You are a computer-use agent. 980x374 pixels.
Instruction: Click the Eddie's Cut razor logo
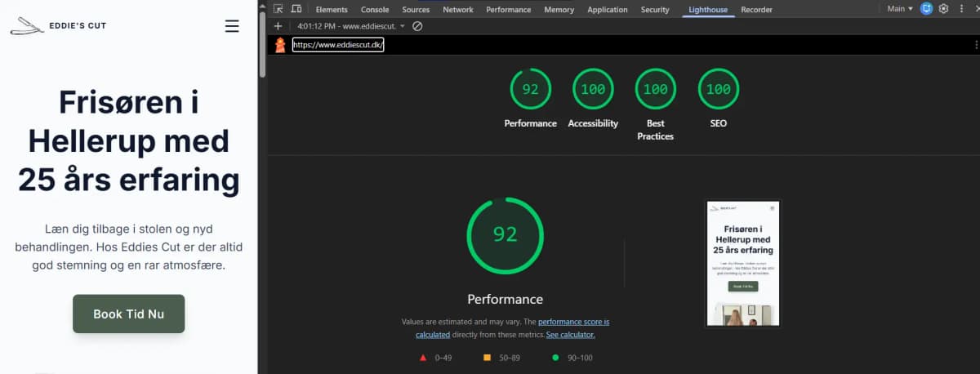[27, 26]
